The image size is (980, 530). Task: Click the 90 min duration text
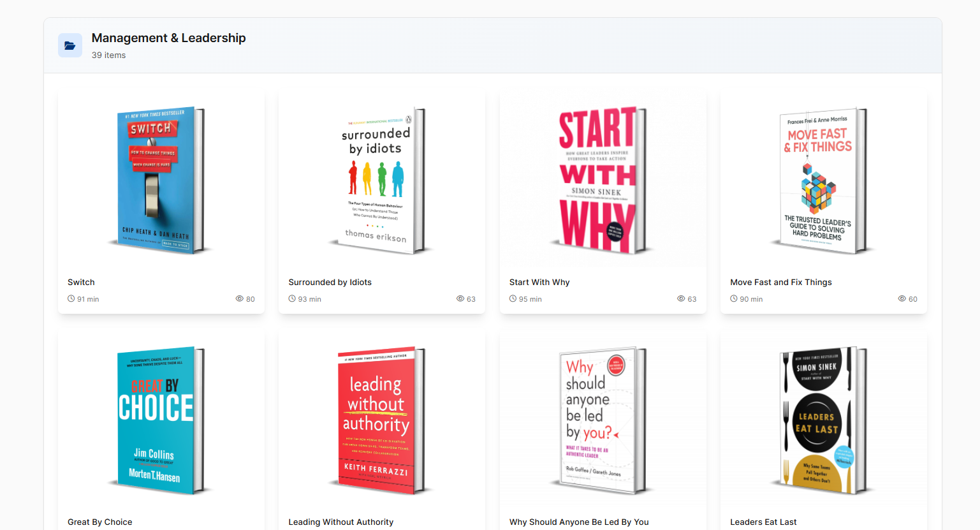click(x=751, y=299)
